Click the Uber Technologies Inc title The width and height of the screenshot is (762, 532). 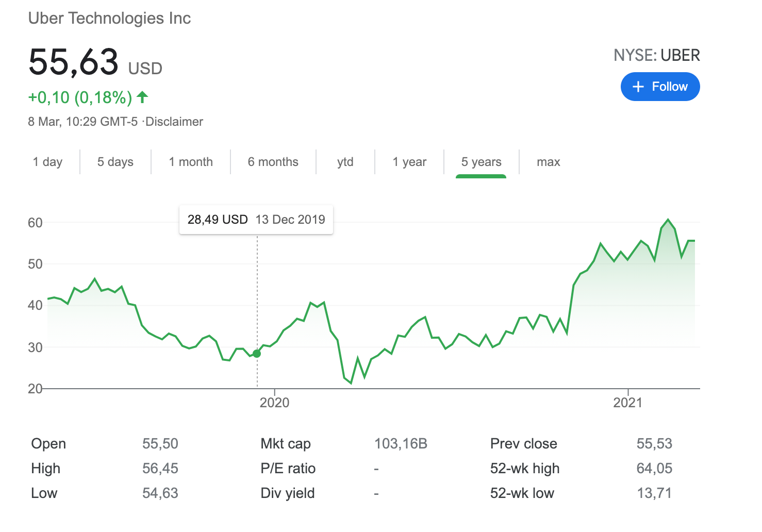pos(109,18)
